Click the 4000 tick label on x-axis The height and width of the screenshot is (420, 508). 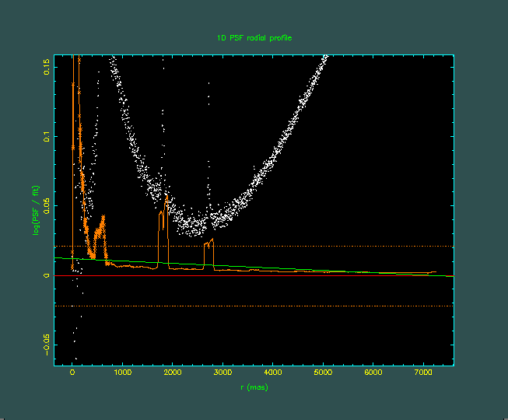(273, 374)
